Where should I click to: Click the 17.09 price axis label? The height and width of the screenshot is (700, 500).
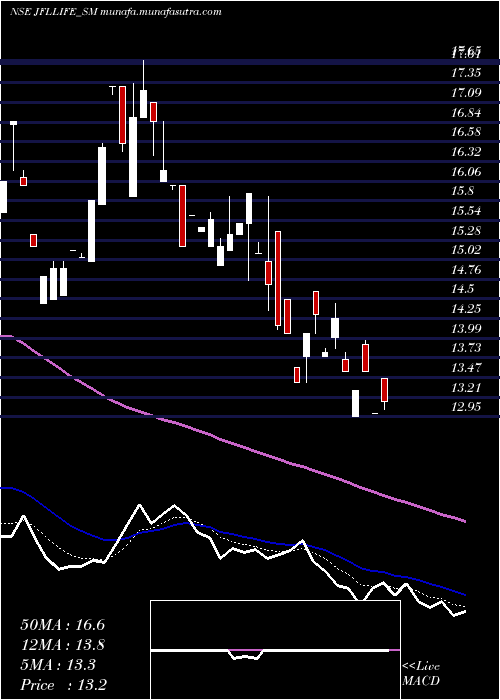click(466, 93)
